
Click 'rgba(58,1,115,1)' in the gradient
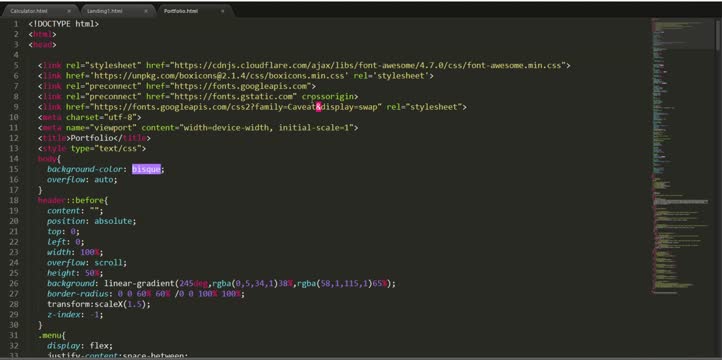click(334, 284)
